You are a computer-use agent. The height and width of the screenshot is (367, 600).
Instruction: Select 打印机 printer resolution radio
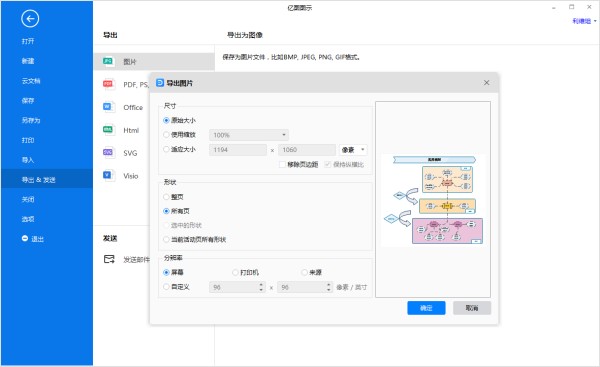tap(235, 272)
